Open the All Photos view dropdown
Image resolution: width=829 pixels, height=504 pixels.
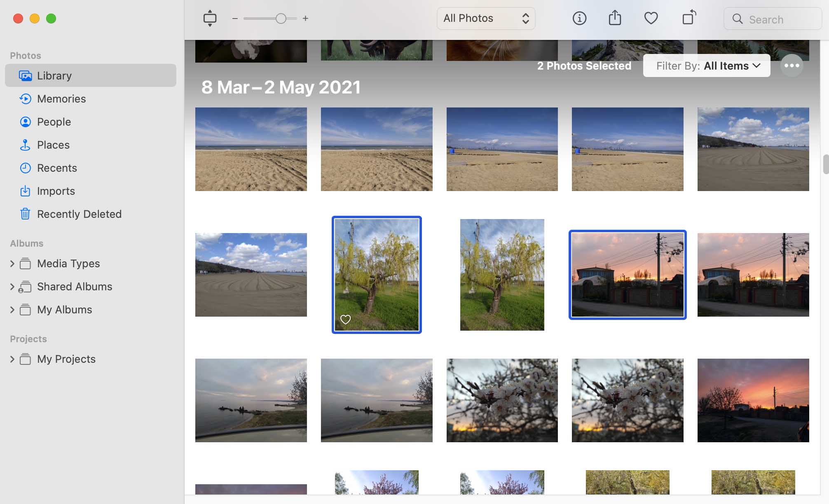(485, 18)
